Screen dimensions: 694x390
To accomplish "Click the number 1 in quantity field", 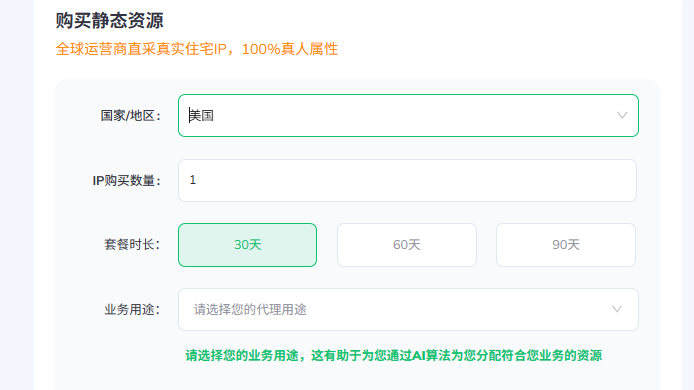I will coord(193,180).
